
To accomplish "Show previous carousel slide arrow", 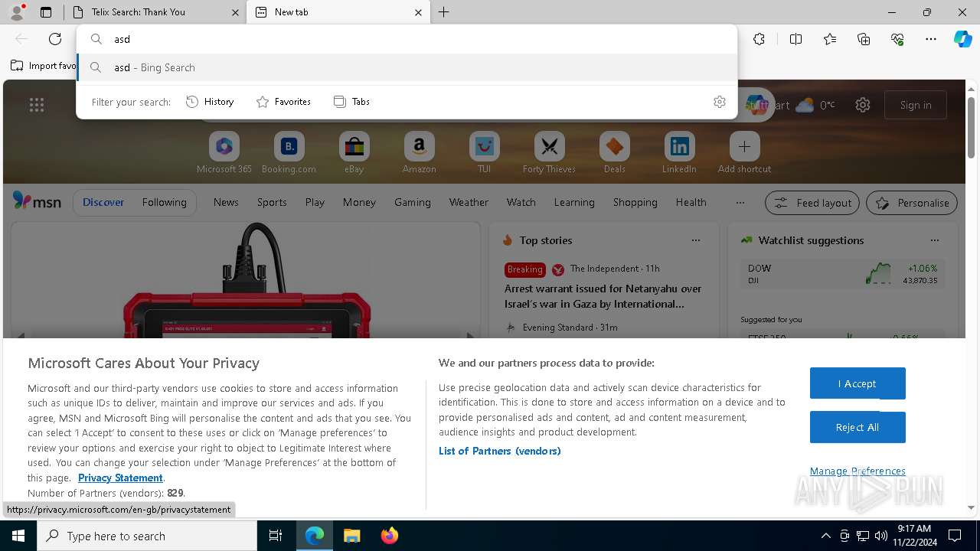I will 21,335.
